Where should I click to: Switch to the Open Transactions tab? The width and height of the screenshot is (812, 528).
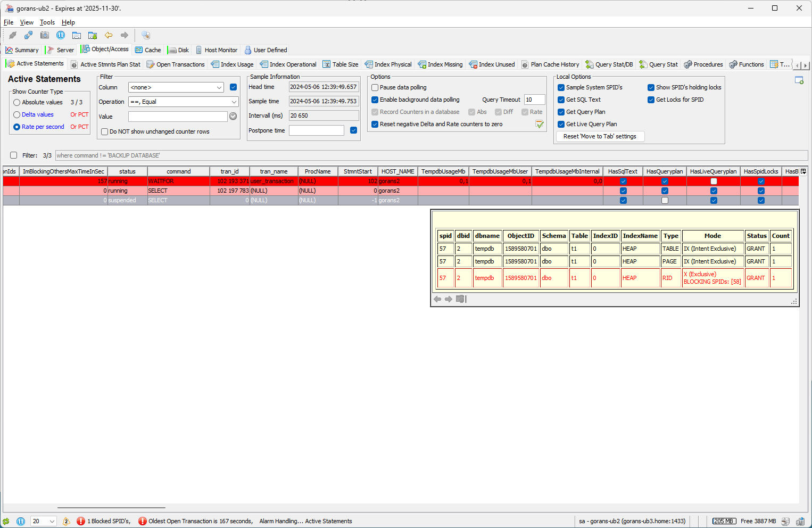pos(176,64)
